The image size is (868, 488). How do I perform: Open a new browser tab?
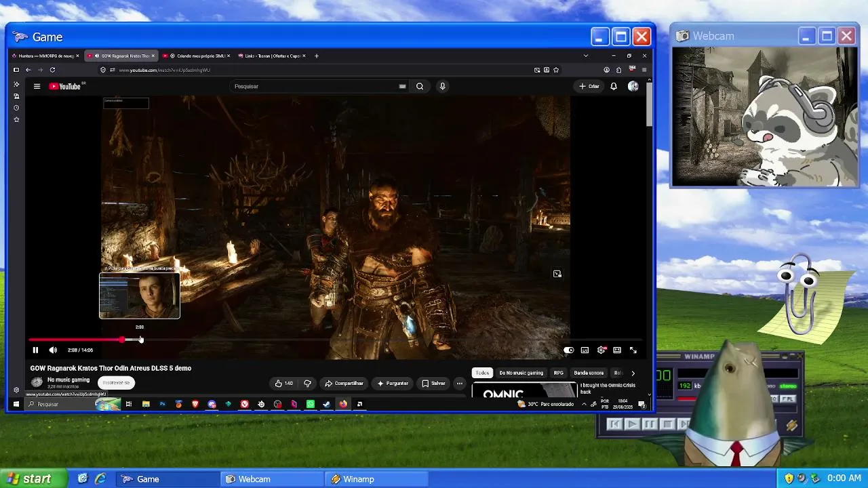(x=316, y=56)
